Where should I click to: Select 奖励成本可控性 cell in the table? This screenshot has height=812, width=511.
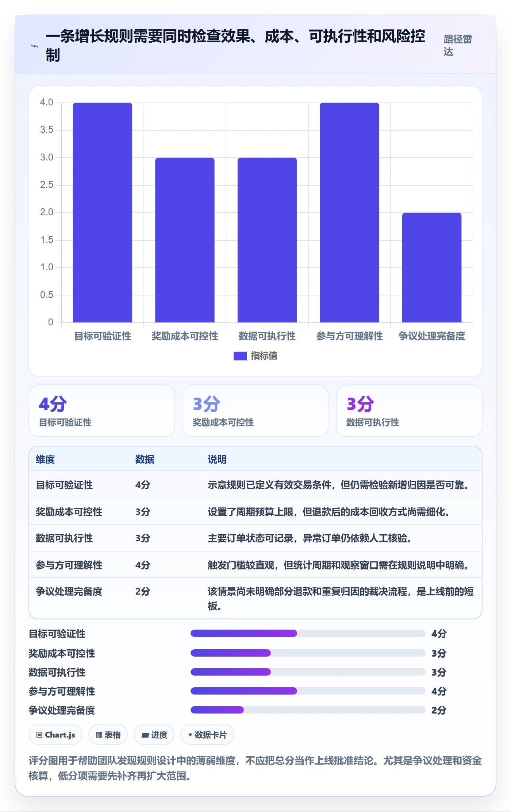point(69,512)
